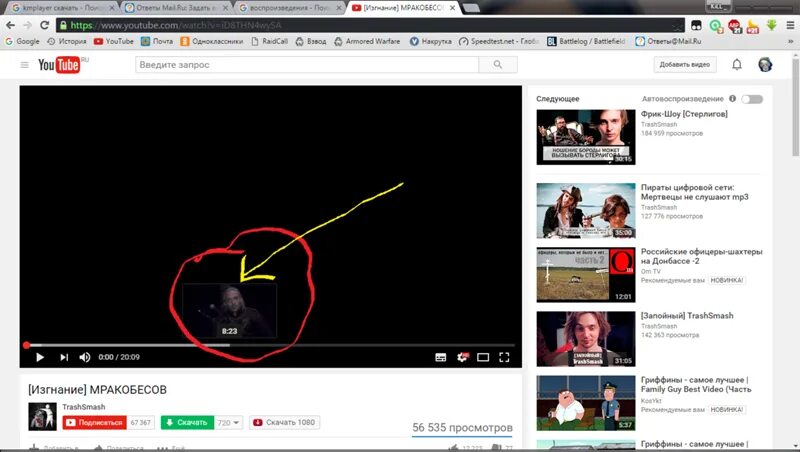Screen dimensions: 800x452
Task: Focus the Введите запрос search field
Action: pos(307,65)
